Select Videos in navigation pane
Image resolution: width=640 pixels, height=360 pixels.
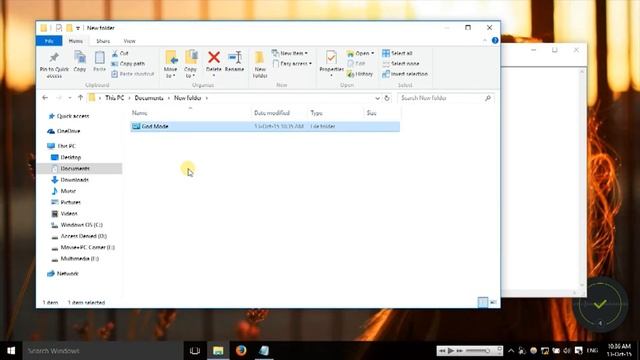tap(69, 213)
